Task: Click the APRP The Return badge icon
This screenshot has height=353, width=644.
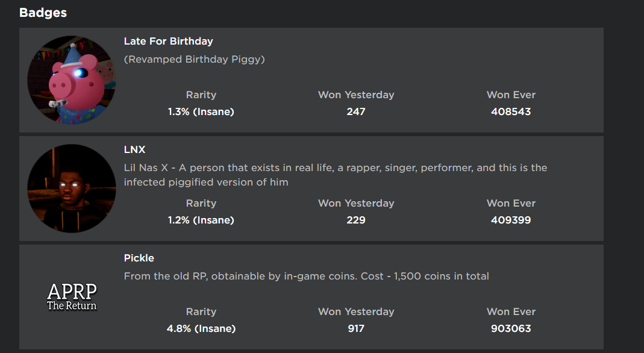Action: 72,297
